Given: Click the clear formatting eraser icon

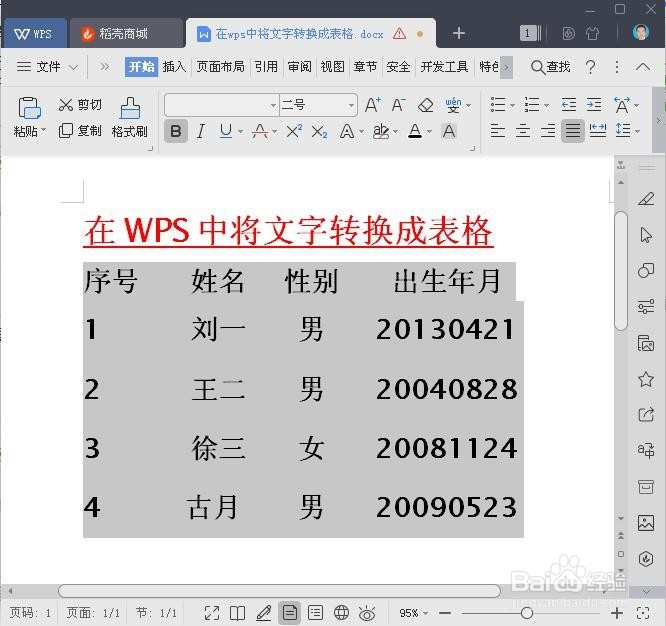Looking at the screenshot, I should click(x=426, y=105).
